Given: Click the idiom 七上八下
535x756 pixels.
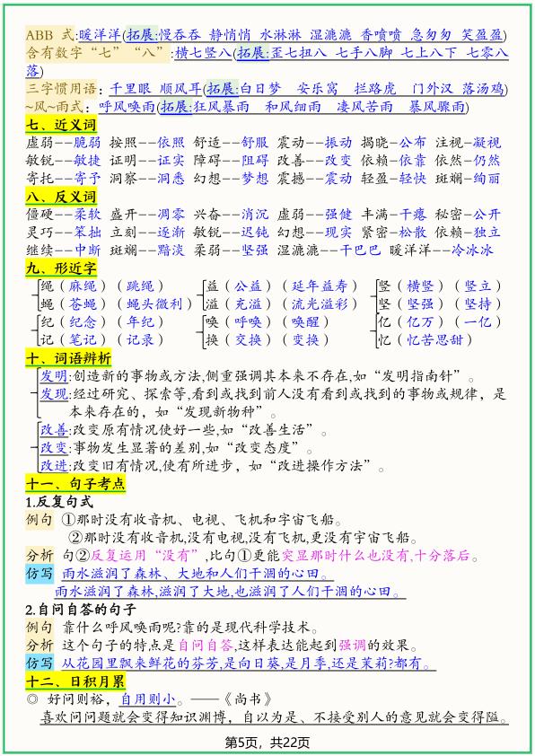Looking at the screenshot, I should coord(429,53).
